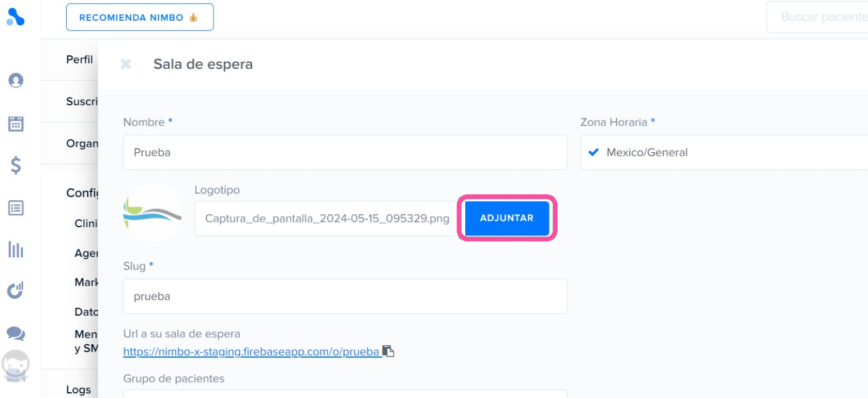
Task: Click the masked user avatar
Action: [16, 366]
